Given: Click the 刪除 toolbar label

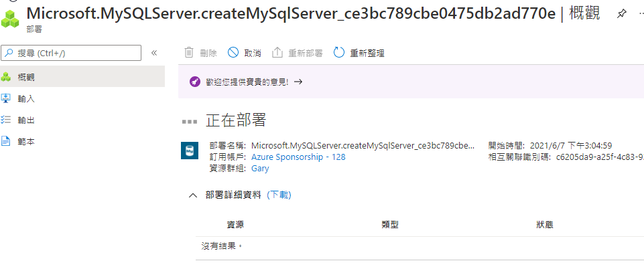Looking at the screenshot, I should pos(208,54).
